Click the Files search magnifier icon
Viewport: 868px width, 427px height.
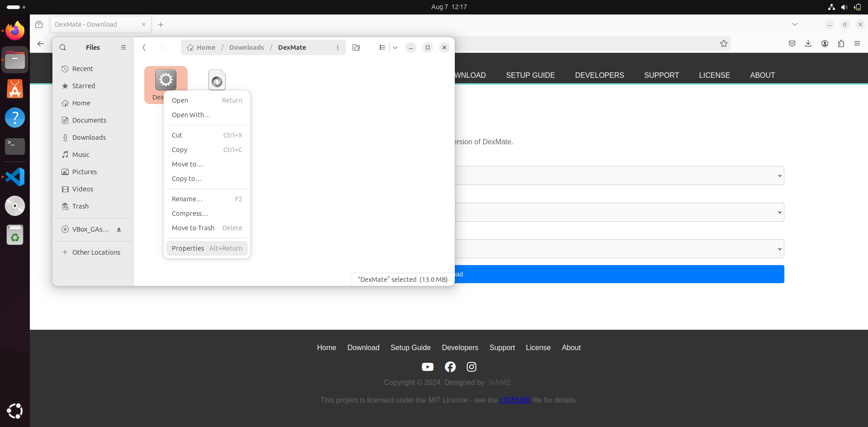coord(63,47)
